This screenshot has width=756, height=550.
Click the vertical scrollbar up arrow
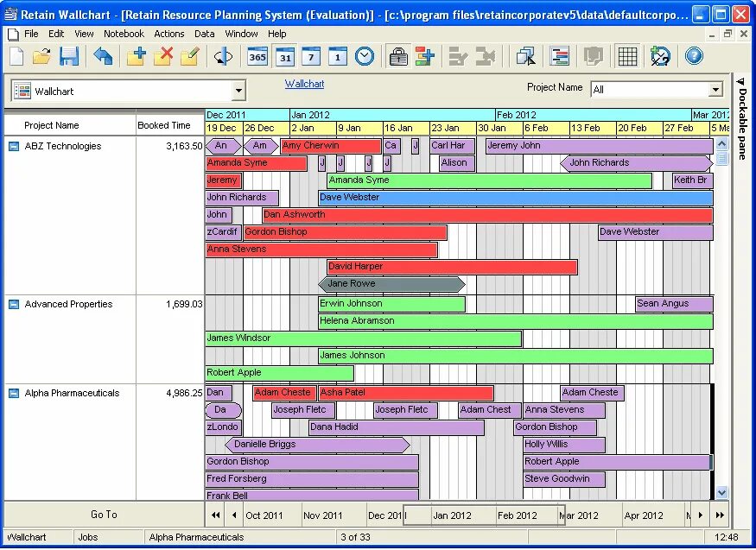pyautogui.click(x=721, y=143)
